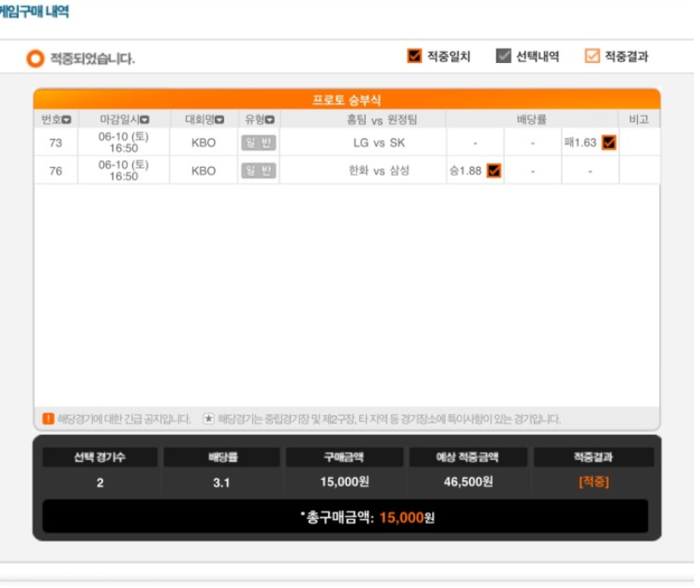Click match number 73
700x588 pixels.
(x=55, y=143)
